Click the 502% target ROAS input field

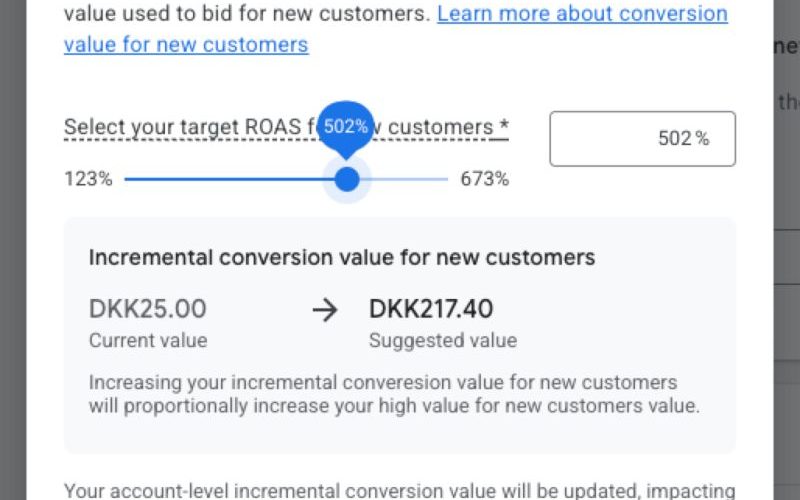click(642, 139)
